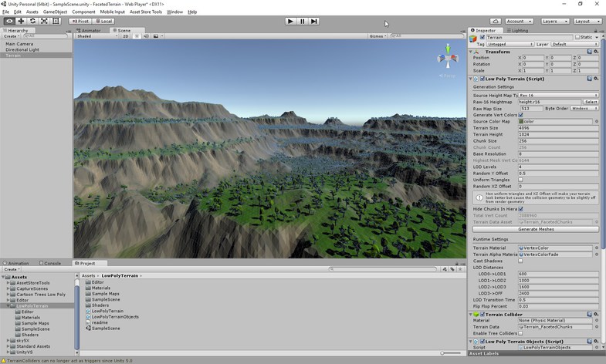606x364 pixels.
Task: Open the Account dropdown
Action: coord(519,22)
